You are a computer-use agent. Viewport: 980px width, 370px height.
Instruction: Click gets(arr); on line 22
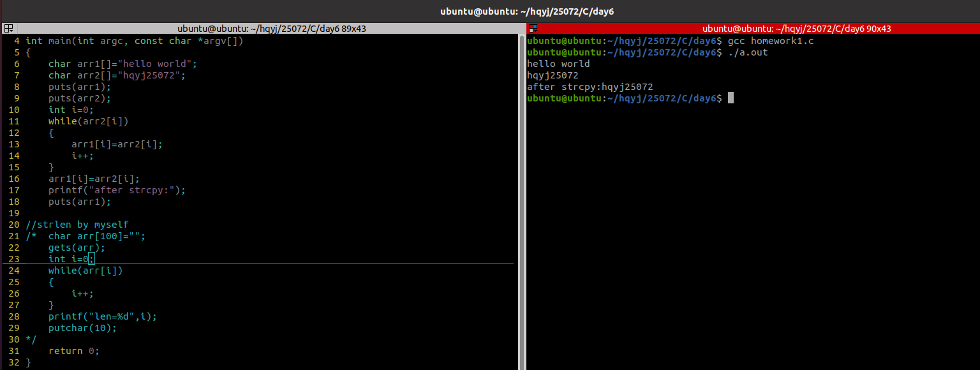coord(77,248)
